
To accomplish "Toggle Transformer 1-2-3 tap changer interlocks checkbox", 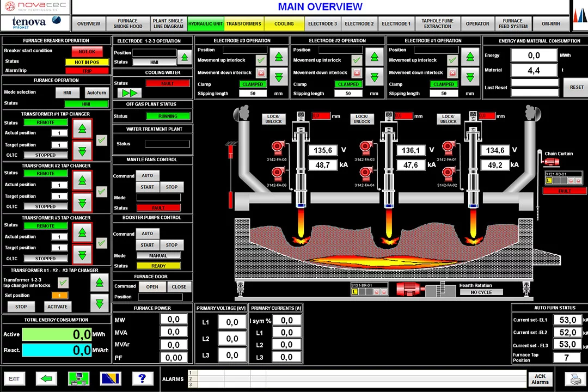I will pyautogui.click(x=63, y=282).
